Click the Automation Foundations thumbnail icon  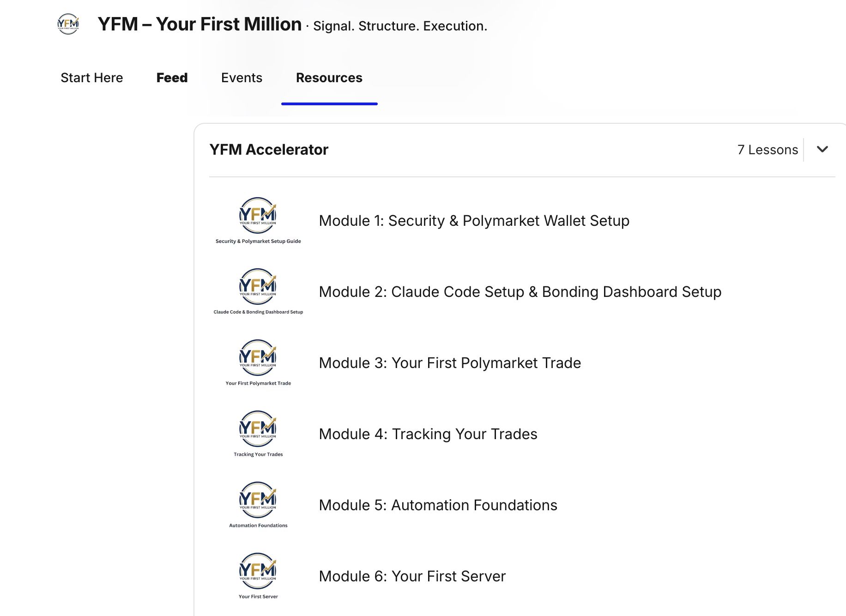point(258,505)
